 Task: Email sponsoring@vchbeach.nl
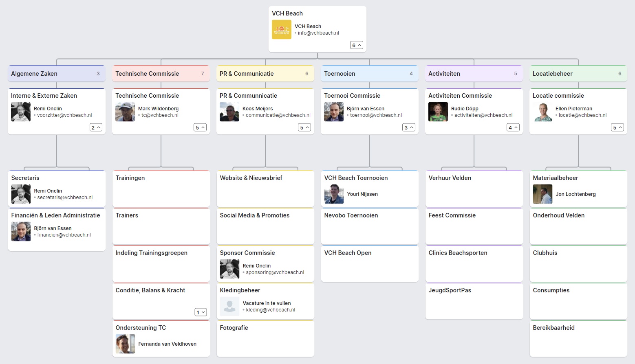pos(275,272)
